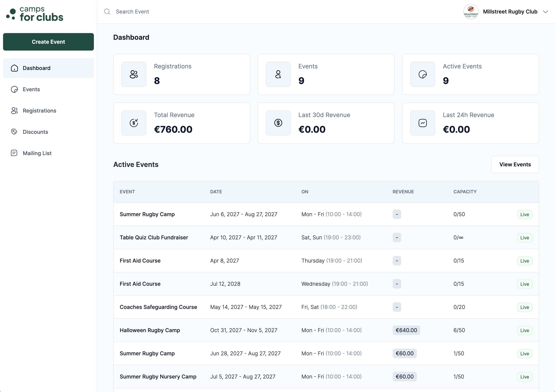Click the Millstreet Rugby Club avatar
The height and width of the screenshot is (392, 555).
coord(471,12)
